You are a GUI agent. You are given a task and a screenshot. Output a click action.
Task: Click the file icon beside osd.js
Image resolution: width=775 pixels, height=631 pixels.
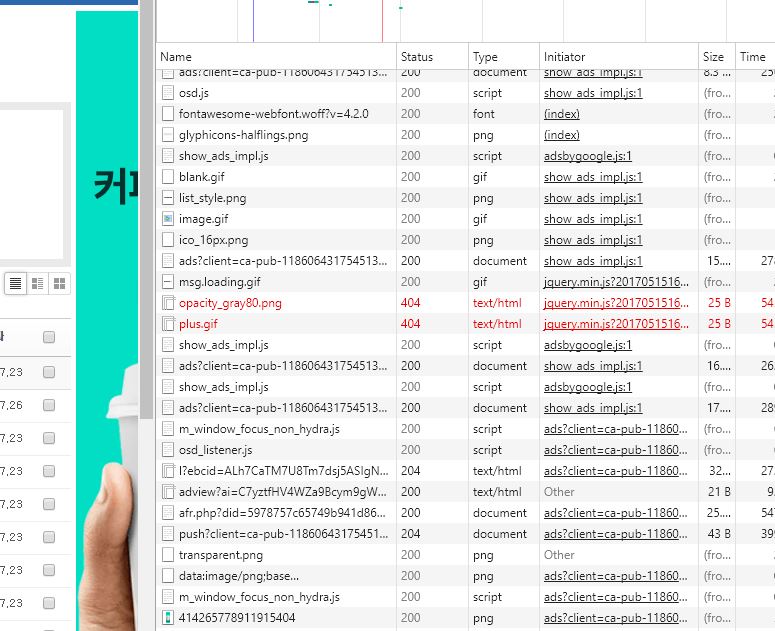pos(168,93)
